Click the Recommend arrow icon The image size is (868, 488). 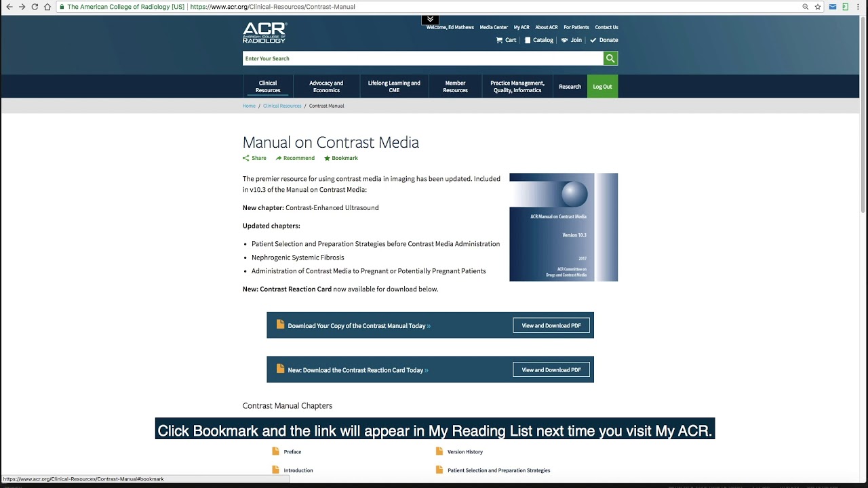[279, 158]
